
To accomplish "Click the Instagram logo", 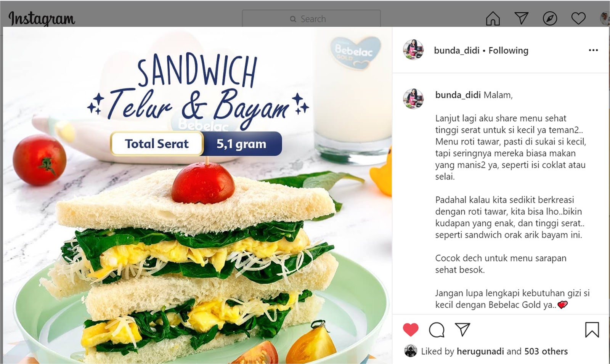I will click(x=42, y=19).
